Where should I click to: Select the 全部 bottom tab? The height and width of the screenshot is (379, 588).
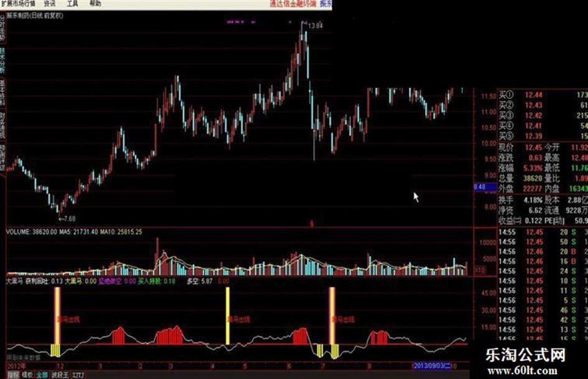pos(42,375)
